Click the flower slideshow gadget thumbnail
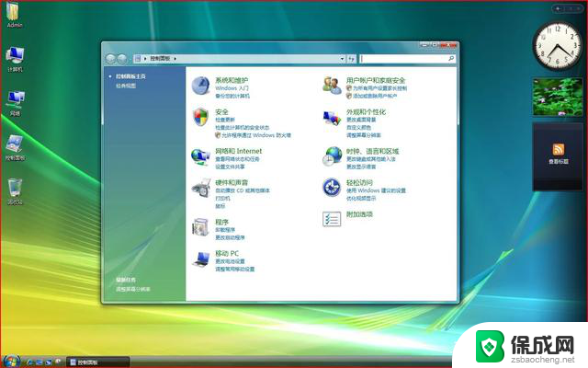 click(558, 97)
